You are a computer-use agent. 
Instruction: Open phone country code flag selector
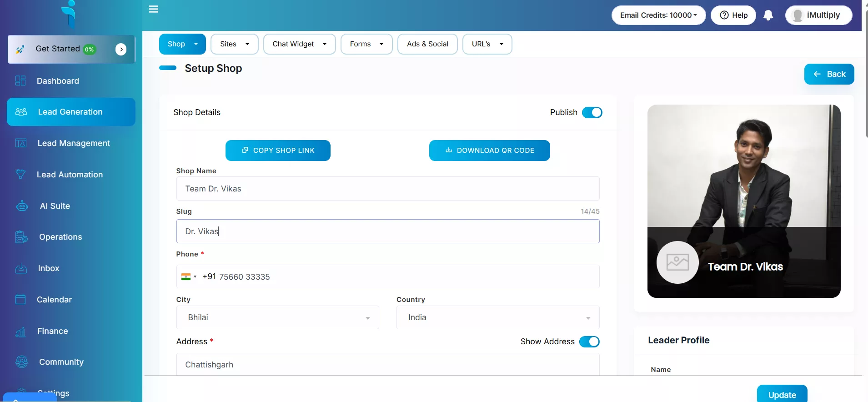[x=189, y=276]
